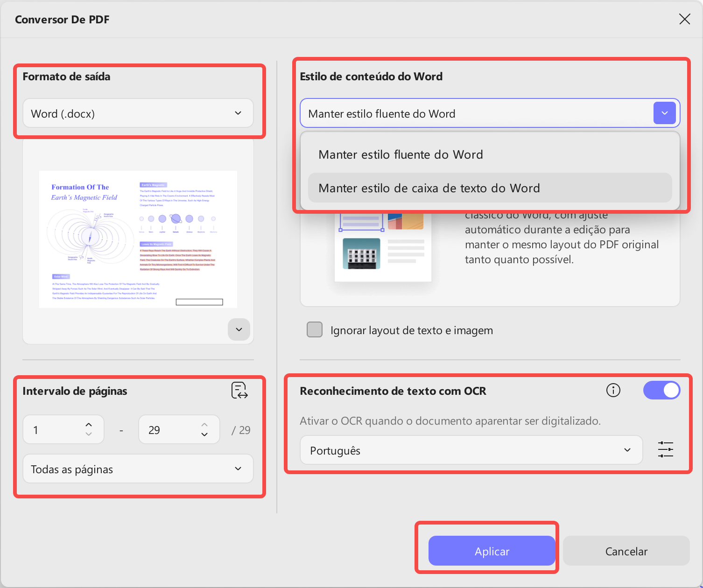703x588 pixels.
Task: Click the OCR info icon
Action: pos(613,390)
